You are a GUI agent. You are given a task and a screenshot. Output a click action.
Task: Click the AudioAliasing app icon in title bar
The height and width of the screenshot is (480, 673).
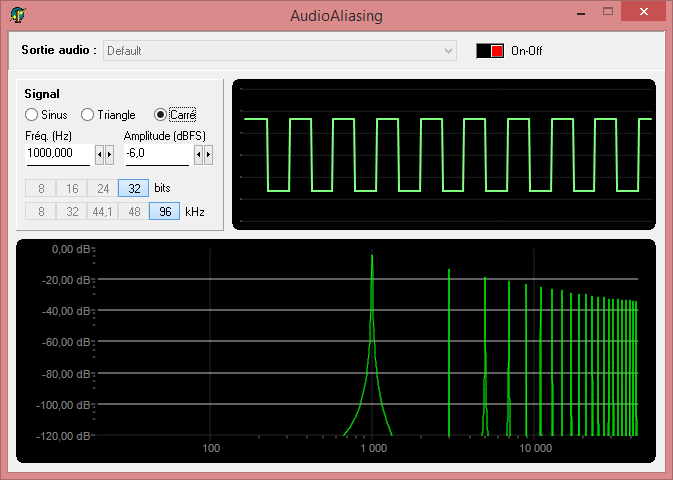click(18, 15)
